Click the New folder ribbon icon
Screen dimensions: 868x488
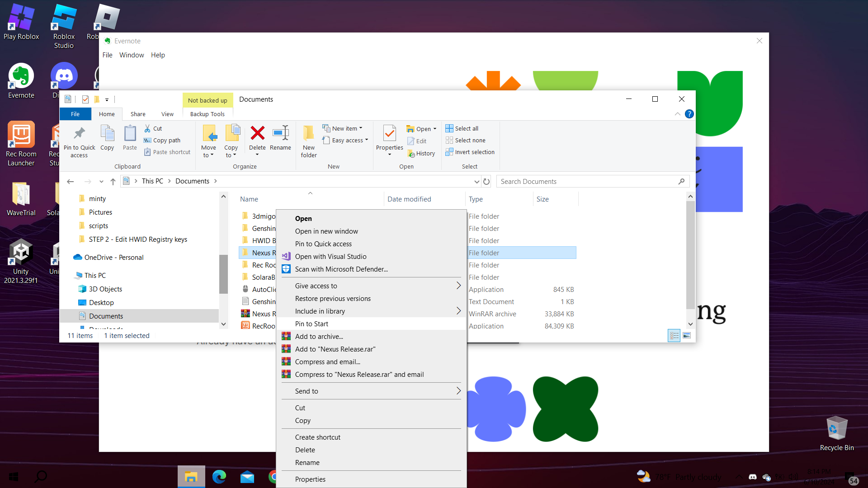(x=309, y=134)
